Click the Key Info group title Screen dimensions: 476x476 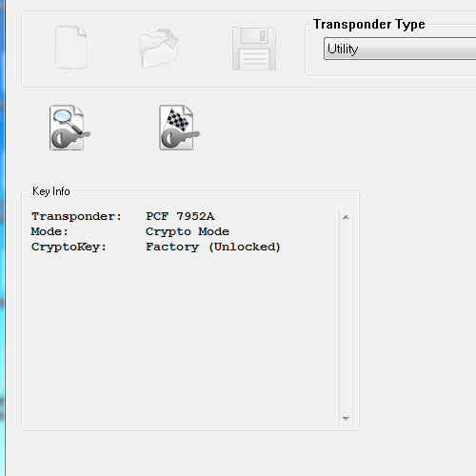click(x=51, y=191)
